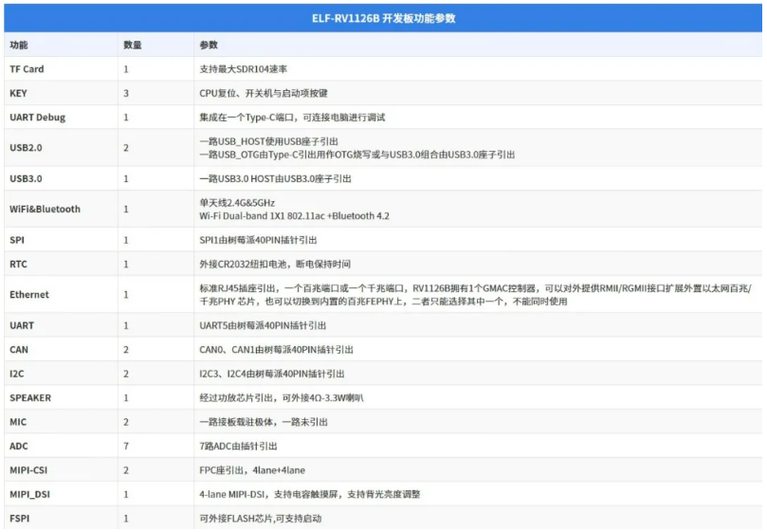Click the USB3.0 feature cell

[26, 178]
